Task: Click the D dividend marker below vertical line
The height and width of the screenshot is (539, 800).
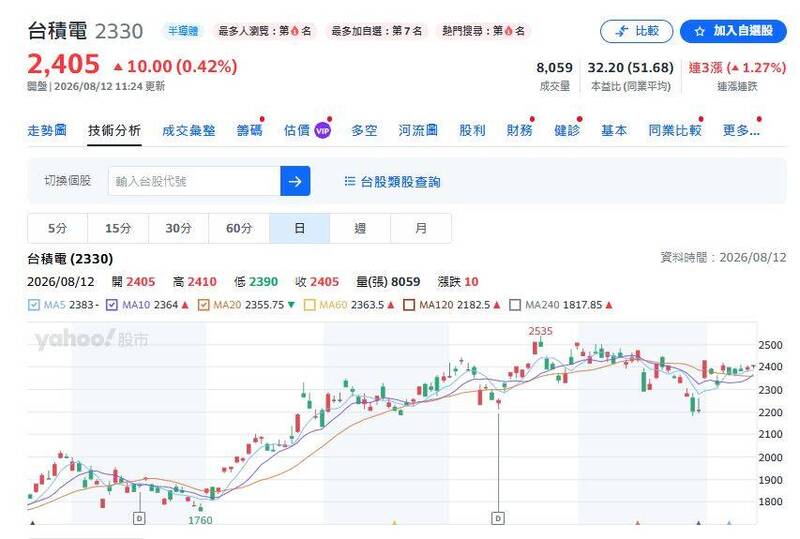Action: tap(498, 519)
